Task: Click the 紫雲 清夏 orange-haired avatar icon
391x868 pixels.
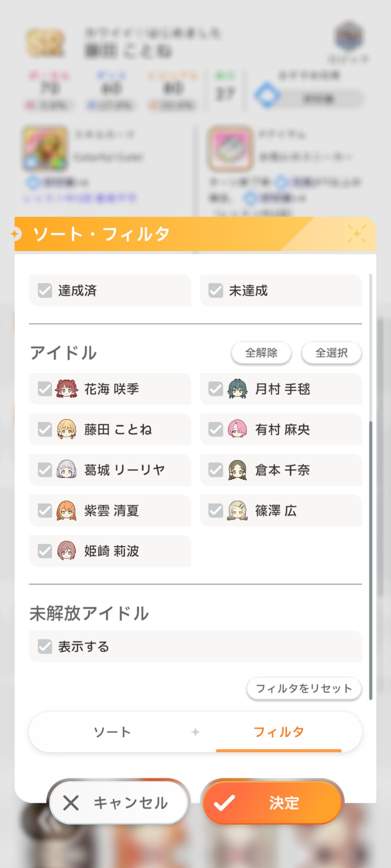Action: click(x=67, y=510)
